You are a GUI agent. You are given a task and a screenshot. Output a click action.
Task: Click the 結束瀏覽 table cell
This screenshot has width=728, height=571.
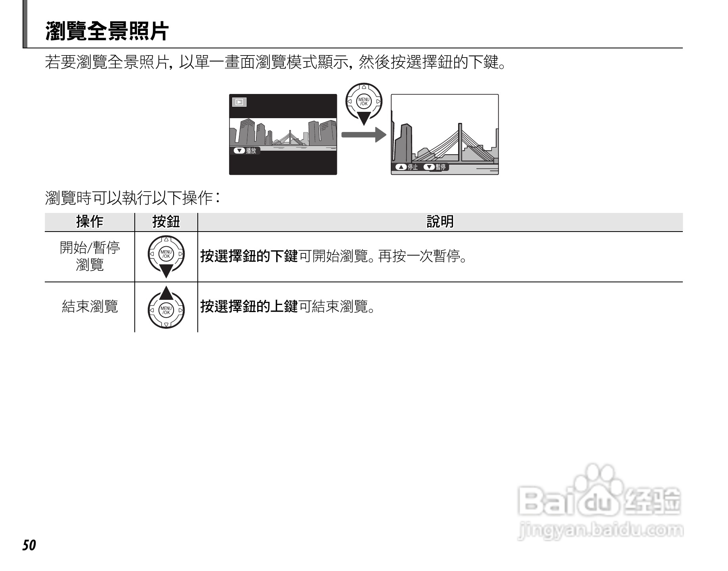point(90,307)
